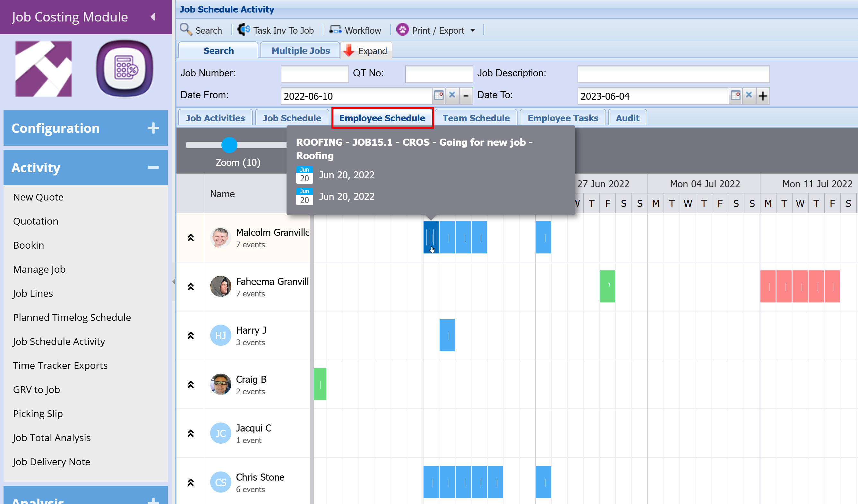Click the Zoom slider handle
The height and width of the screenshot is (504, 858).
pyautogui.click(x=229, y=145)
